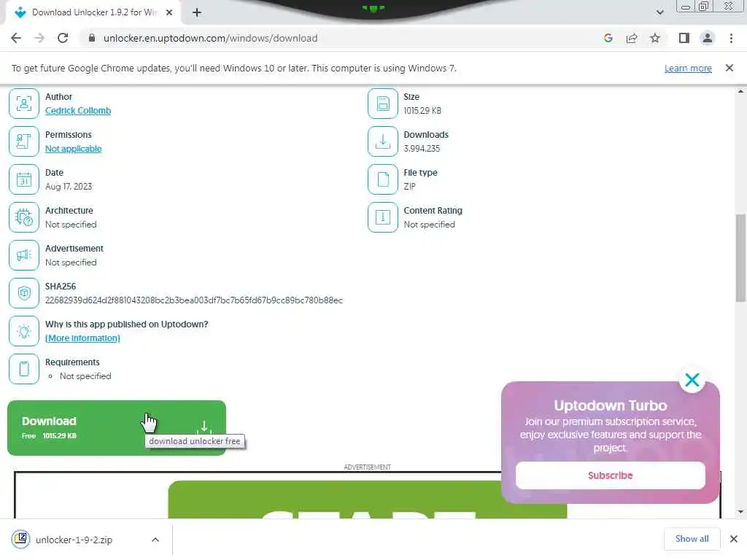Image resolution: width=747 pixels, height=560 pixels.
Task: Close the Uptodown Turbo popup
Action: [692, 380]
